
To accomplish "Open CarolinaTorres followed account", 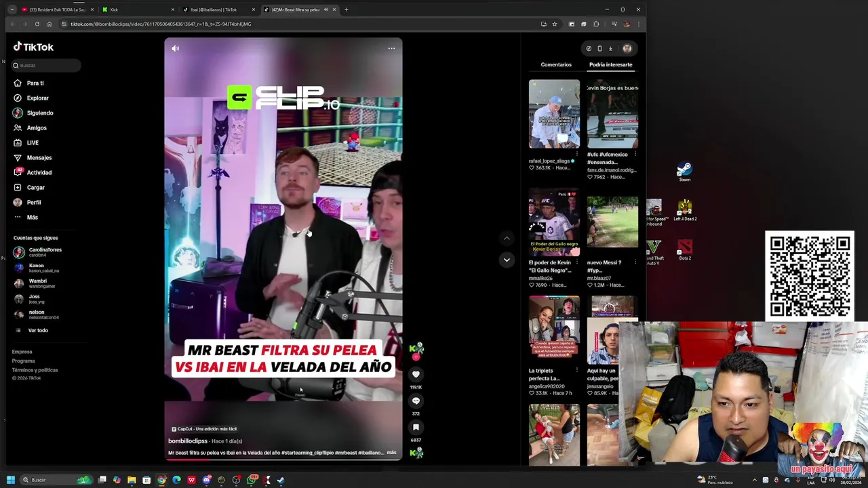I will (38, 252).
